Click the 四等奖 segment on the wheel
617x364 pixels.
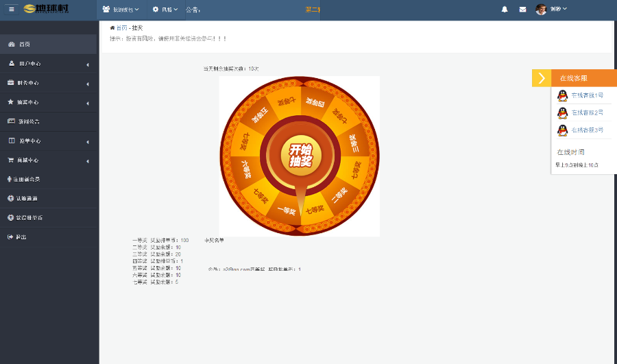point(315,102)
